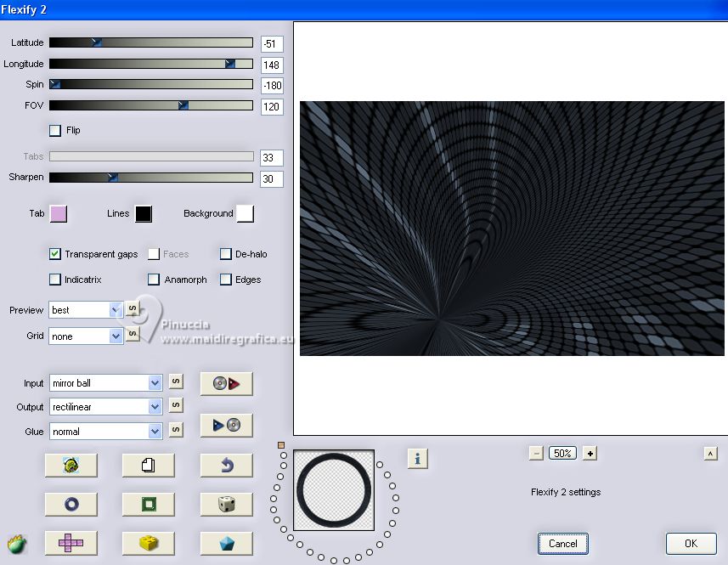Click the pink cross unfolded cube button
This screenshot has width=728, height=565.
coord(71,543)
